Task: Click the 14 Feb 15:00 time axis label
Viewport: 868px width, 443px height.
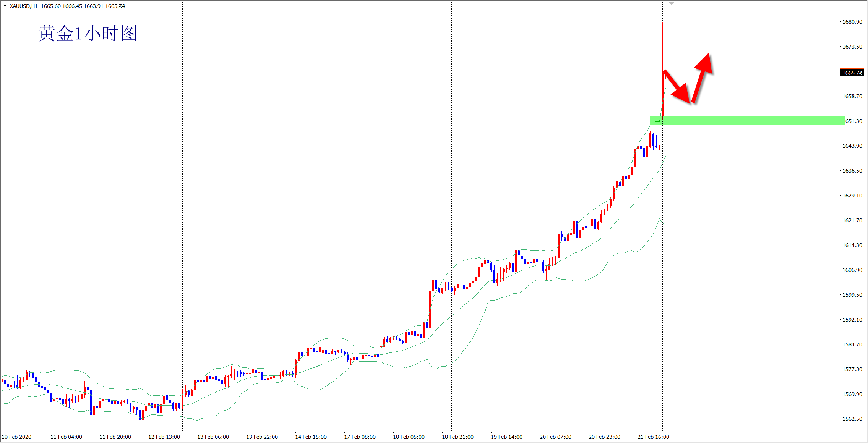Action: click(x=311, y=437)
